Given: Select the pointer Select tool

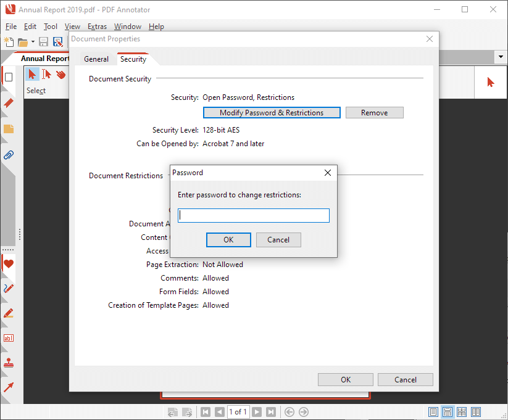Looking at the screenshot, I should pos(32,75).
